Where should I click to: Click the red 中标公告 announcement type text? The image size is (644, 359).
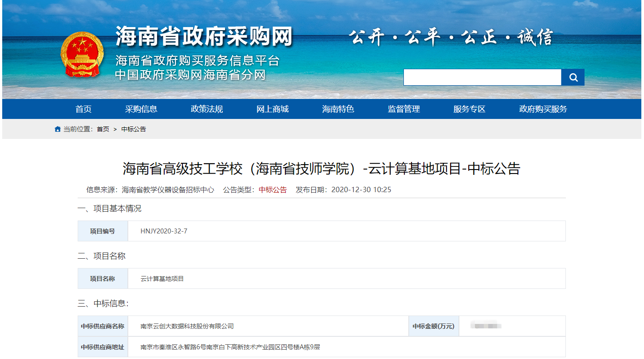pos(273,189)
